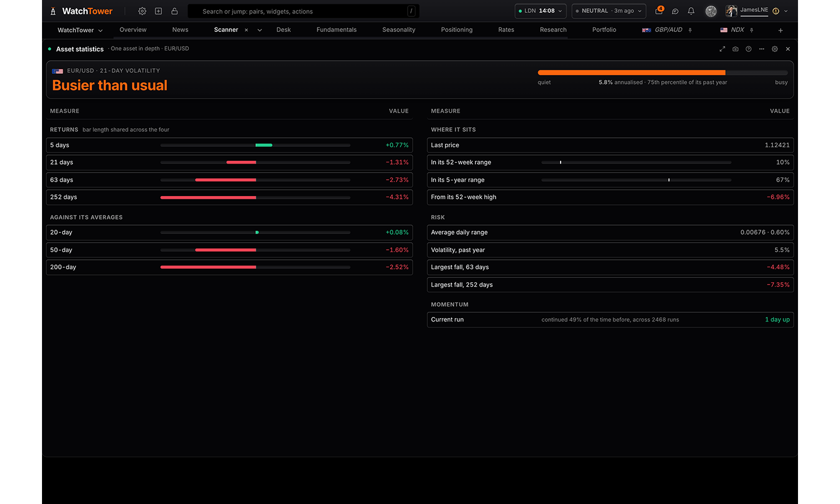The width and height of the screenshot is (840, 504).
Task: Open the JamesLNE user profile
Action: 747,11
